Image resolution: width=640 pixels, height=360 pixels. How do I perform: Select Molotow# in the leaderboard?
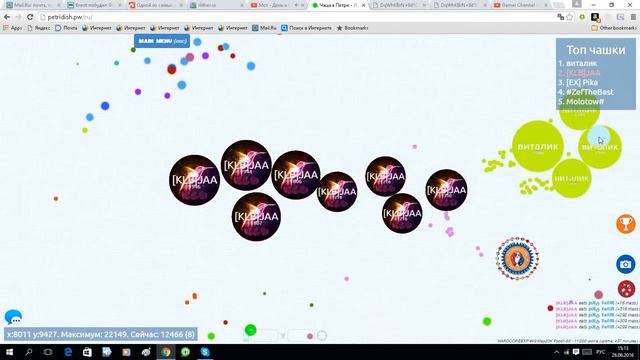pyautogui.click(x=581, y=101)
